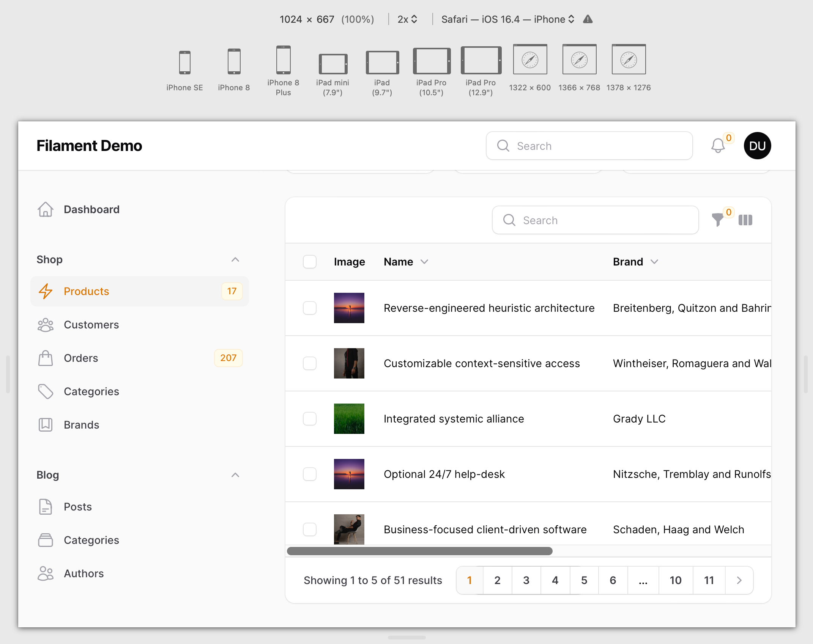The width and height of the screenshot is (813, 644).
Task: Open the Brands section
Action: pyautogui.click(x=81, y=425)
